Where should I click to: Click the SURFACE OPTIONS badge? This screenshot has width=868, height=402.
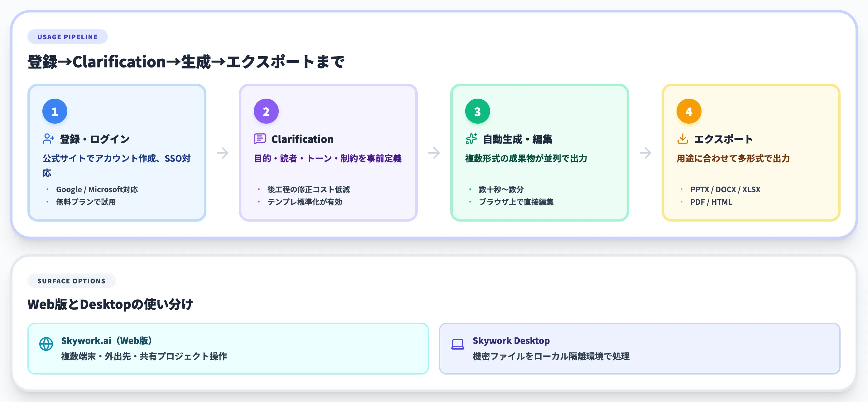pos(71,281)
